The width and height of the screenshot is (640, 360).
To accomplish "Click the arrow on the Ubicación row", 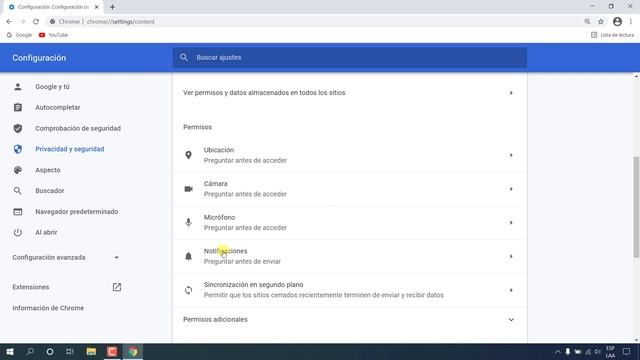I will (x=511, y=155).
